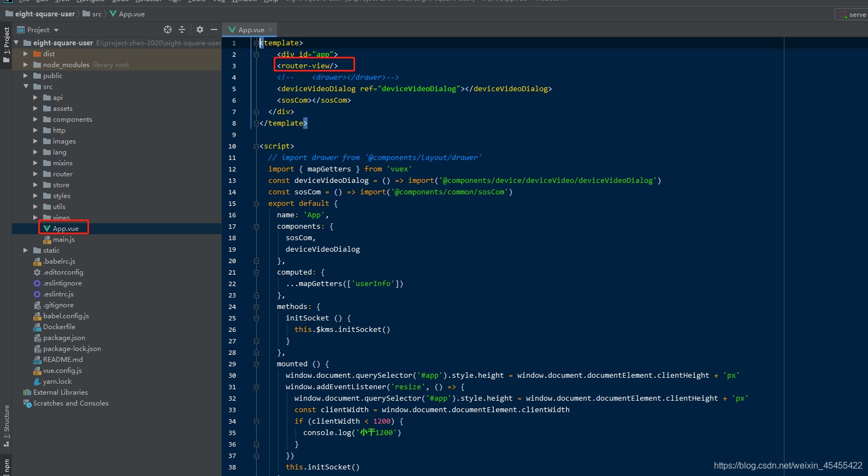Screen dimensions: 868x476
Task: Click the package.json file icon
Action: pyautogui.click(x=37, y=338)
